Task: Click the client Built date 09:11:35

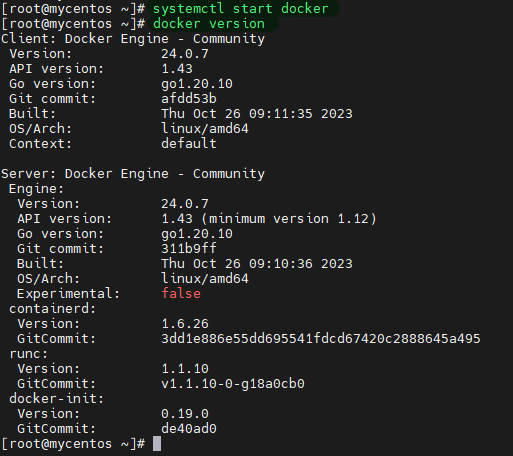Action: coord(281,114)
